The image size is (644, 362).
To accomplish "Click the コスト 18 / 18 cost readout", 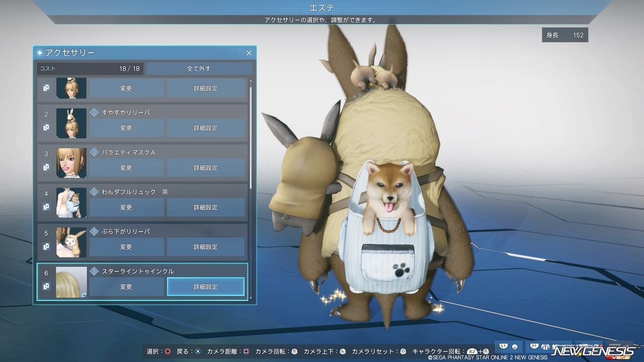I will pos(90,69).
